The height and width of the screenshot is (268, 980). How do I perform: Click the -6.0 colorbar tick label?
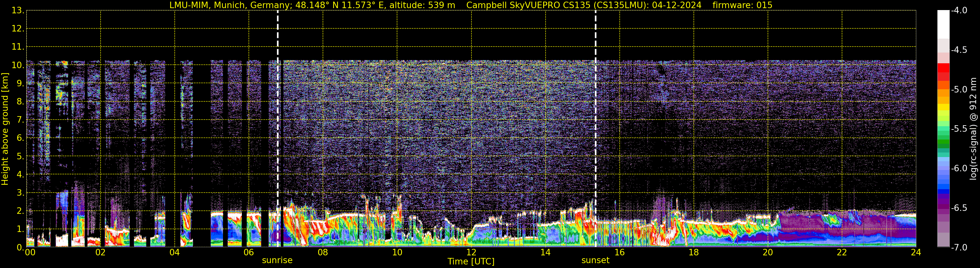[959, 168]
